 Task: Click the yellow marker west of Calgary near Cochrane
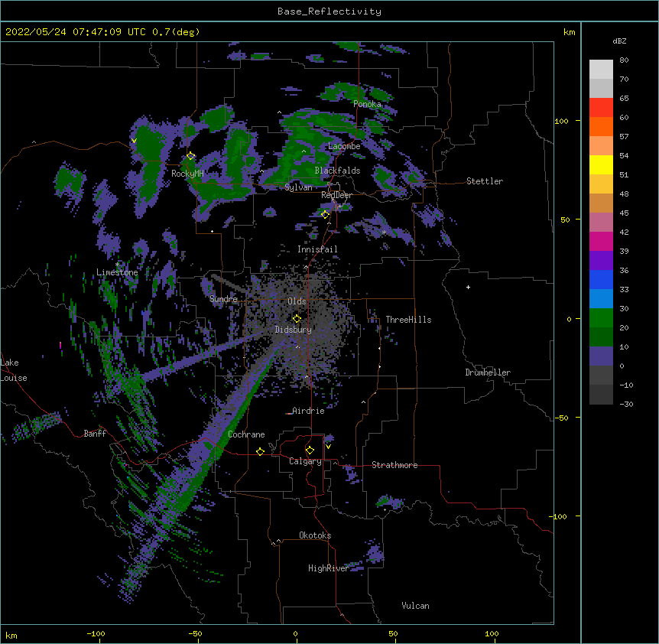tap(260, 451)
